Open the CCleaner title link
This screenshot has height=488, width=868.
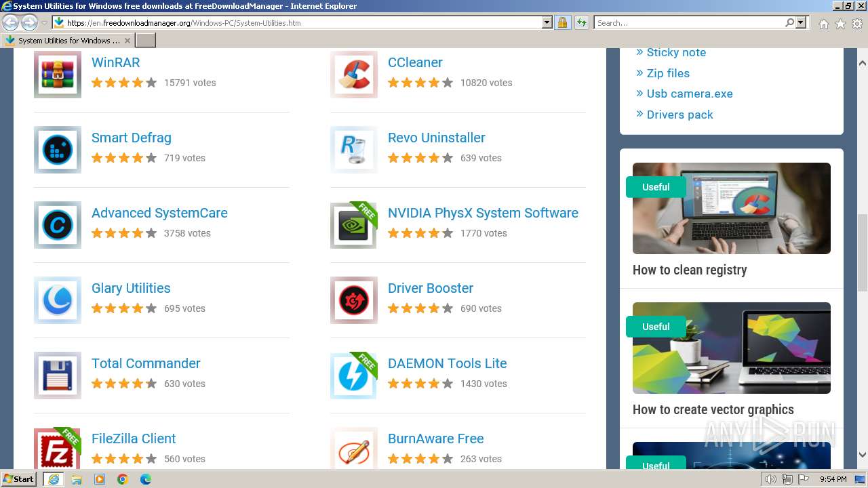coord(415,62)
